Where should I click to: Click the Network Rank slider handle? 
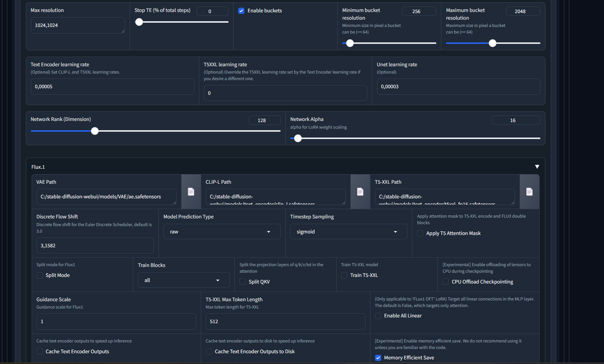point(95,131)
